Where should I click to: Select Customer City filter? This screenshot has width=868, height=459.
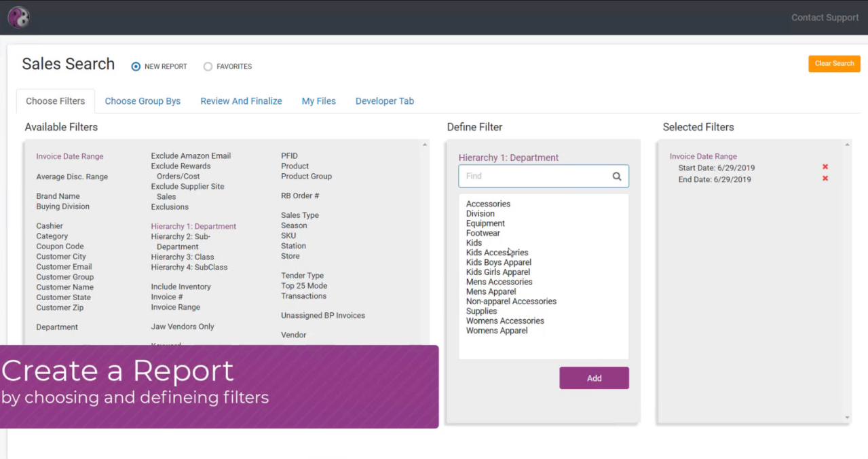click(61, 257)
